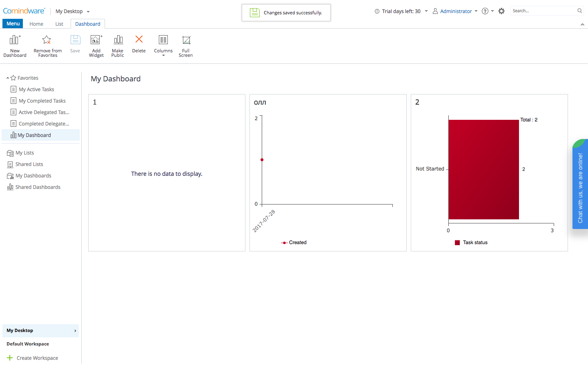Viewport: 588px width, 368px height.
Task: Toggle the Task status legend swatch
Action: (x=457, y=242)
